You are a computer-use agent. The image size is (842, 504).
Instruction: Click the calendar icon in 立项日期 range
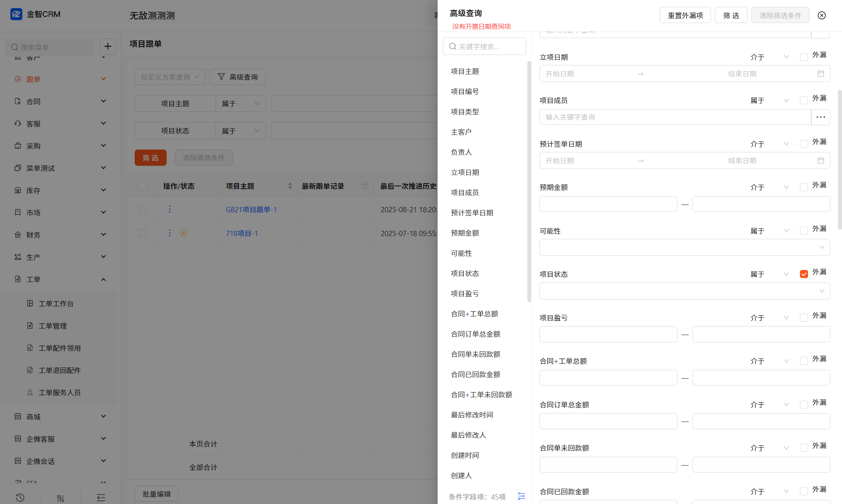point(821,74)
